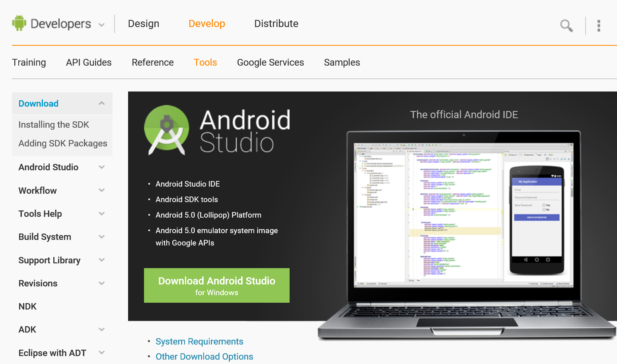The width and height of the screenshot is (617, 364).
Task: Select the Google Services tab
Action: pos(271,62)
